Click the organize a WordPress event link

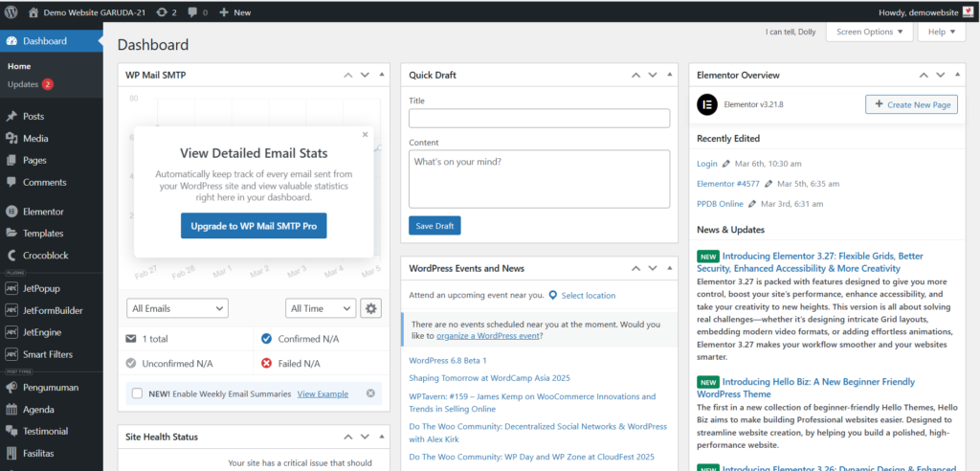point(488,336)
